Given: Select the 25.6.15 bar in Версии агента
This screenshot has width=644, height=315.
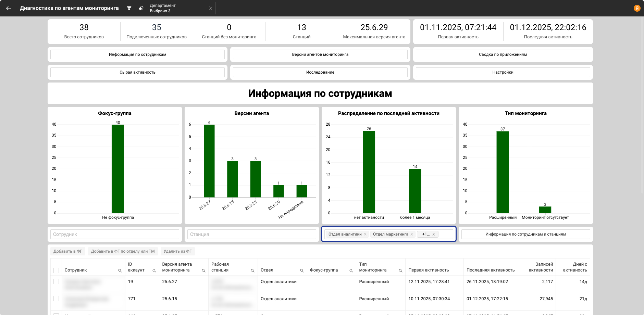Looking at the screenshot, I should [x=232, y=179].
